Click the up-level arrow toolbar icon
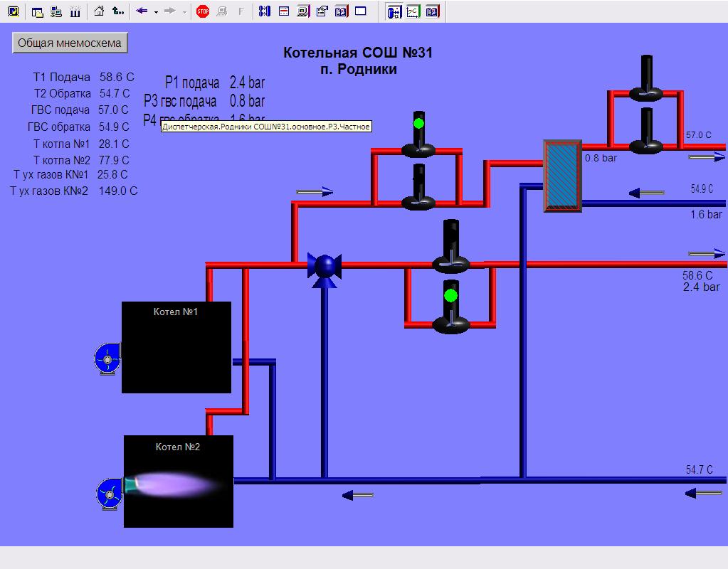Screen dimensions: 728x569 pyautogui.click(x=118, y=11)
